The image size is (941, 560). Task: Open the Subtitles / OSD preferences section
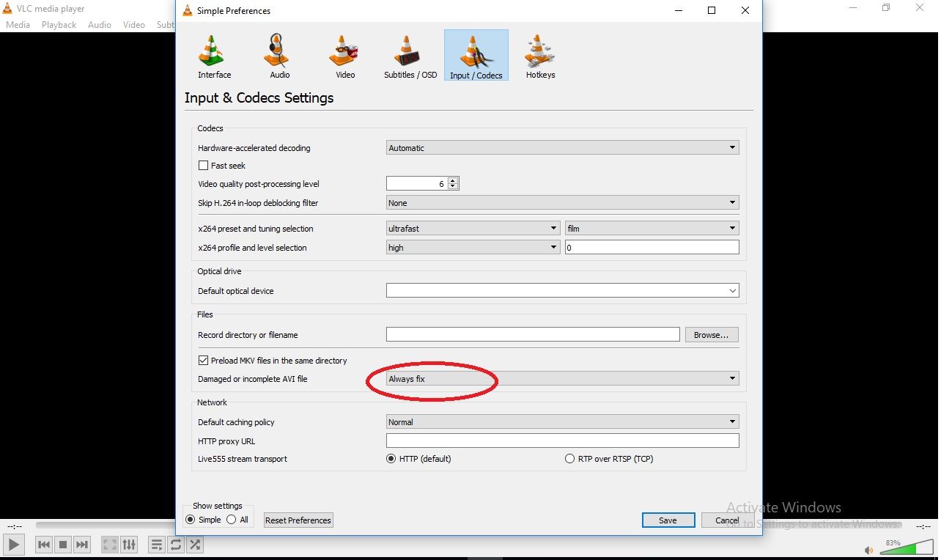pyautogui.click(x=410, y=56)
